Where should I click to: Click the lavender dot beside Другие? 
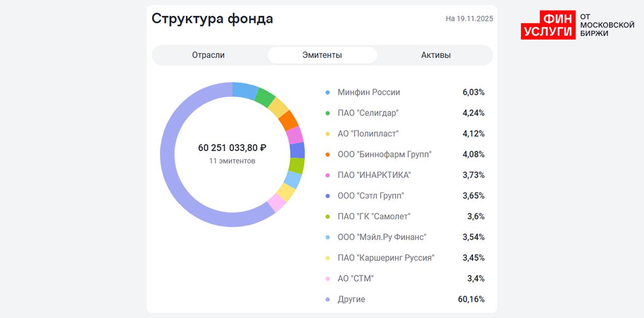coord(328,299)
